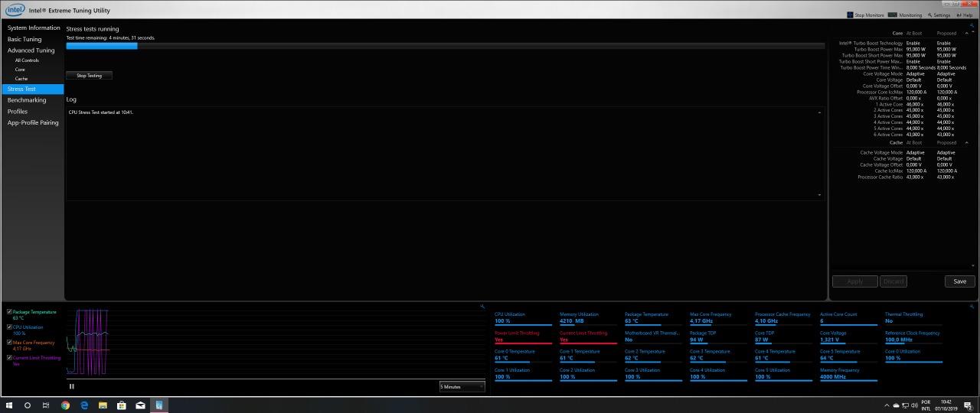
Task: Go to the Benchmarking page
Action: coord(27,100)
